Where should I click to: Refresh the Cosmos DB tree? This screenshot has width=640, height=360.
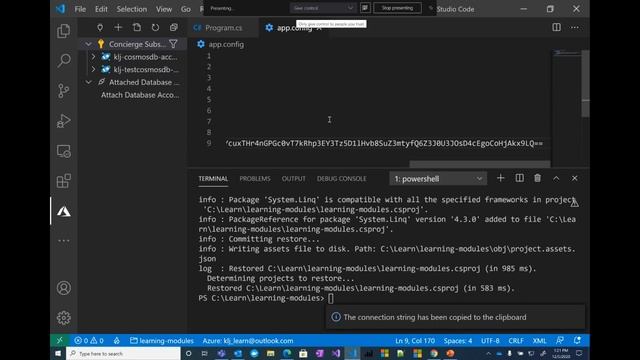point(155,27)
